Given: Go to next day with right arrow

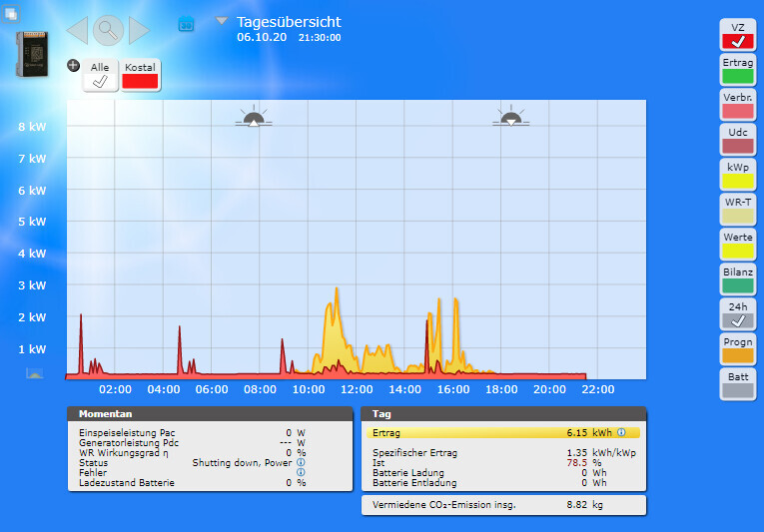Looking at the screenshot, I should (x=139, y=30).
